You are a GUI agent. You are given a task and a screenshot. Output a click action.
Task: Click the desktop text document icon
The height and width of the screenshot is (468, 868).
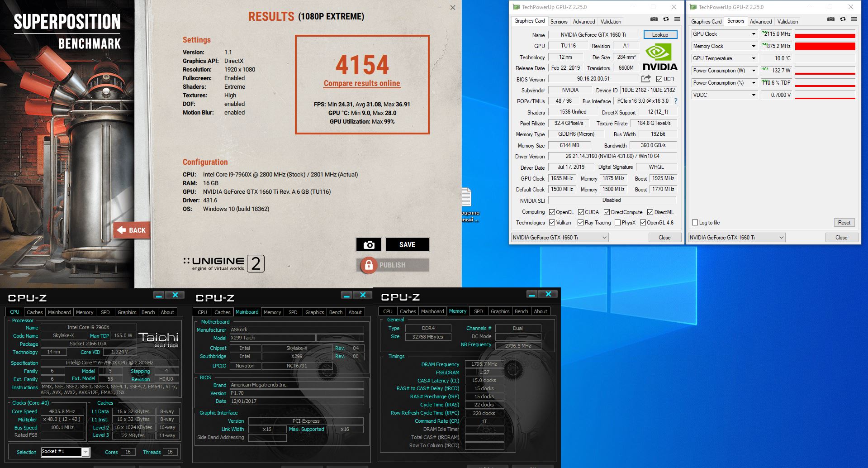click(x=466, y=197)
